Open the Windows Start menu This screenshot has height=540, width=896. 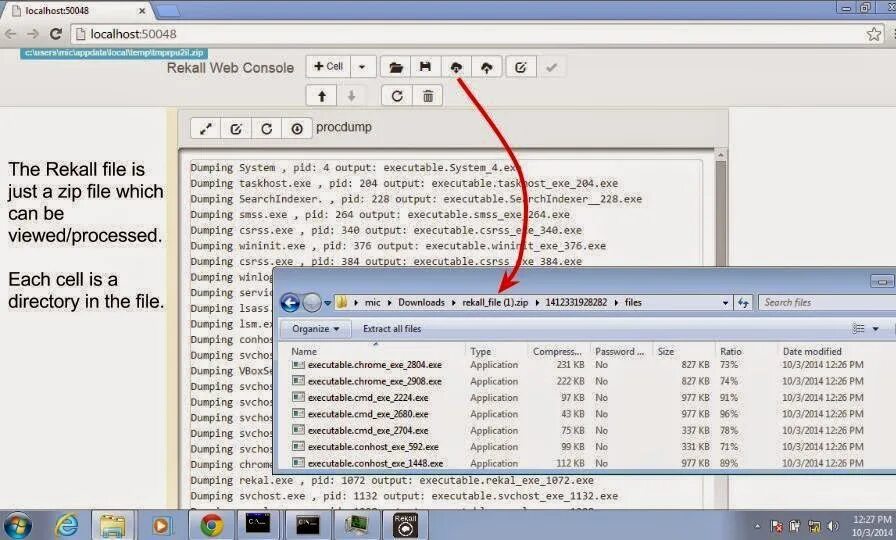point(18,525)
